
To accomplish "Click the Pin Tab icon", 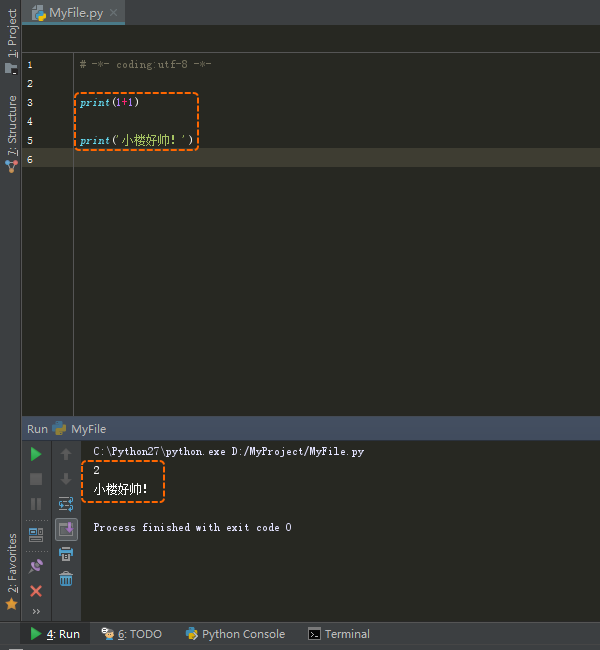I will click(x=36, y=565).
